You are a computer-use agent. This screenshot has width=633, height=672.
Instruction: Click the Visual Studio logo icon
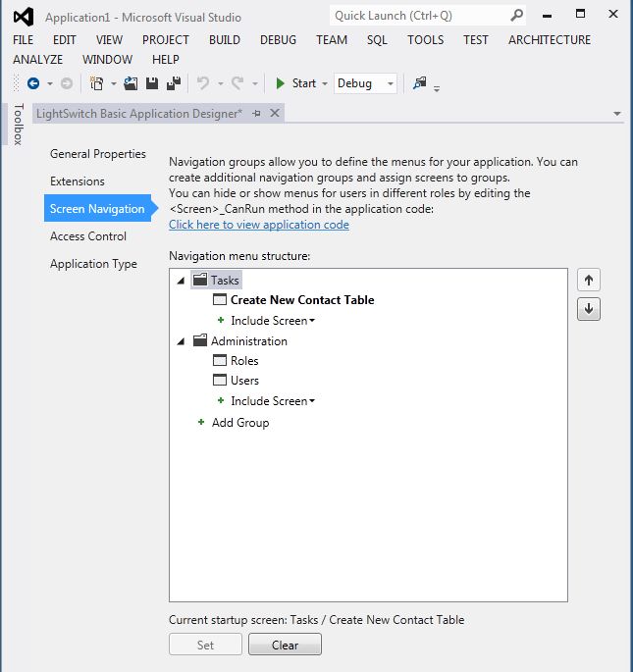pyautogui.click(x=24, y=17)
